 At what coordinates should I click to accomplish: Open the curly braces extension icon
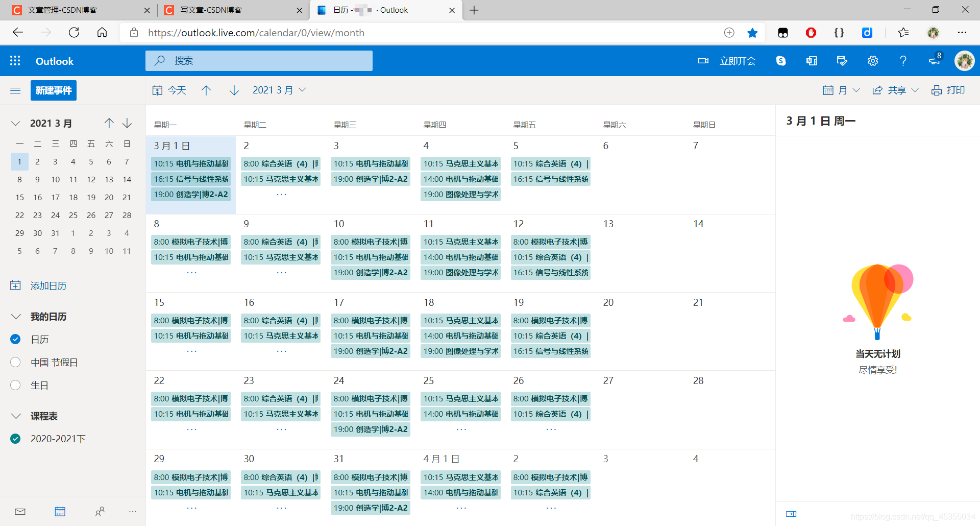839,33
